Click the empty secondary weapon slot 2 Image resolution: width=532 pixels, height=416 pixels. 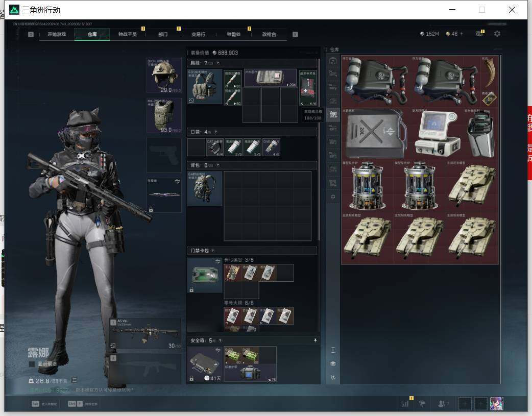pos(145,369)
